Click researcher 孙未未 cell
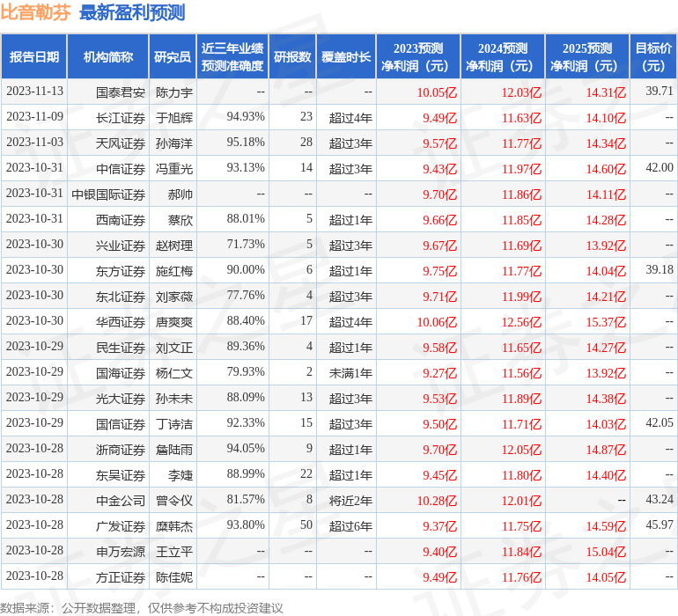678x616 pixels. (x=174, y=399)
